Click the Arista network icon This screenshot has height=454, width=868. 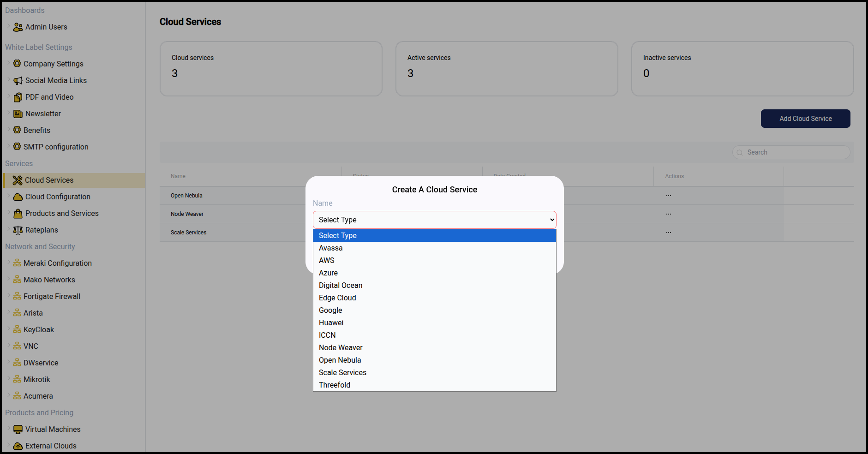[17, 313]
